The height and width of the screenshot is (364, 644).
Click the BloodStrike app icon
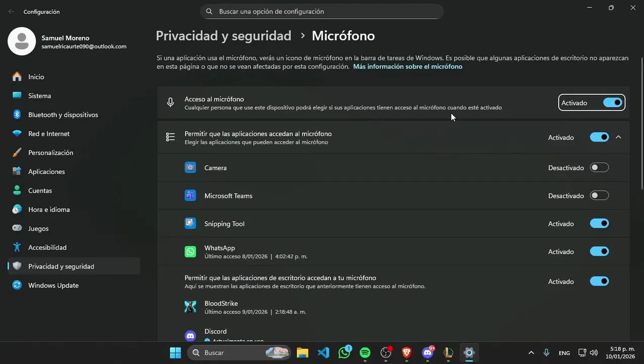[x=190, y=307]
